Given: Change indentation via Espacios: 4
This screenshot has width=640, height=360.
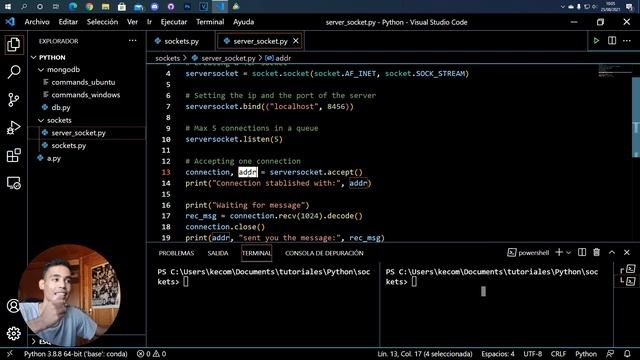Looking at the screenshot, I should coord(498,354).
